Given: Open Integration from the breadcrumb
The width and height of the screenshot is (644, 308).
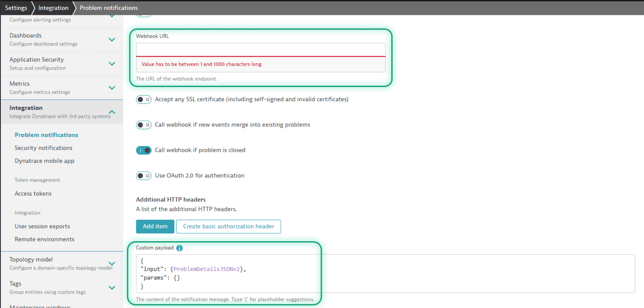Looking at the screenshot, I should 53,7.
